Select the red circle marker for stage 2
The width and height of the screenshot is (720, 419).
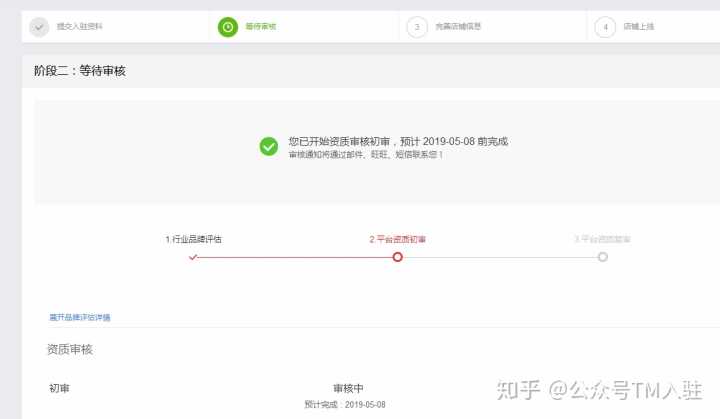(398, 257)
